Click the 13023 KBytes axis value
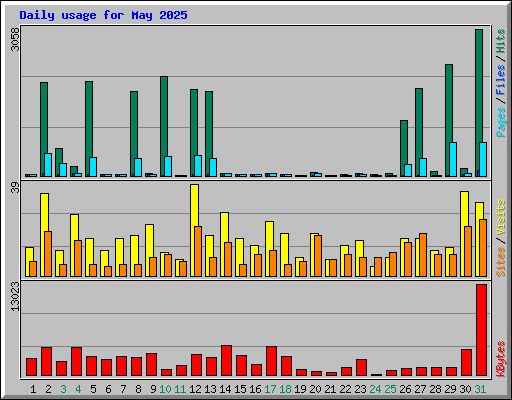This screenshot has height=400, width=512. pyautogui.click(x=15, y=297)
